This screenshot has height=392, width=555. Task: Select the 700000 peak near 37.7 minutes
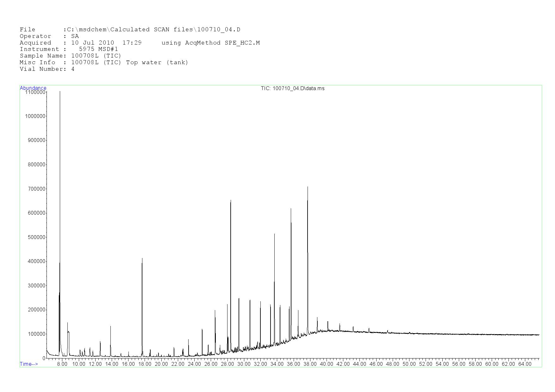[x=308, y=188]
